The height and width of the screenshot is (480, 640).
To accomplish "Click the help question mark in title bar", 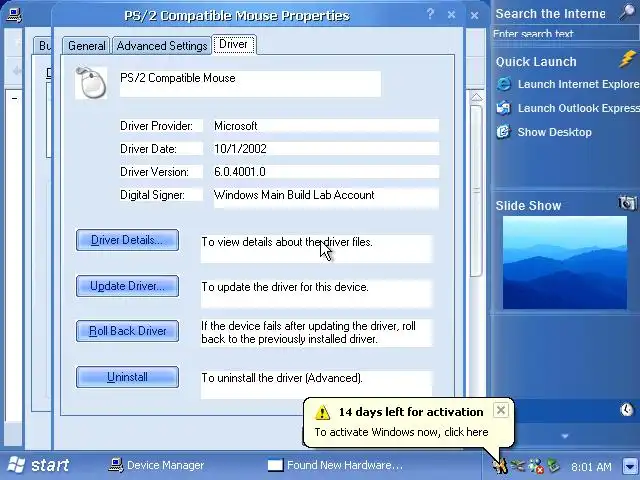I will coord(430,14).
